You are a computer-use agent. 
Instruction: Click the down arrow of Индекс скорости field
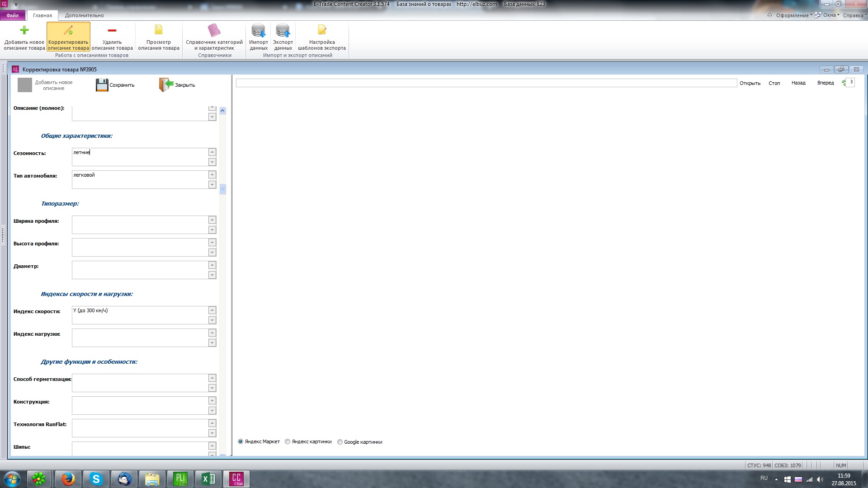212,320
